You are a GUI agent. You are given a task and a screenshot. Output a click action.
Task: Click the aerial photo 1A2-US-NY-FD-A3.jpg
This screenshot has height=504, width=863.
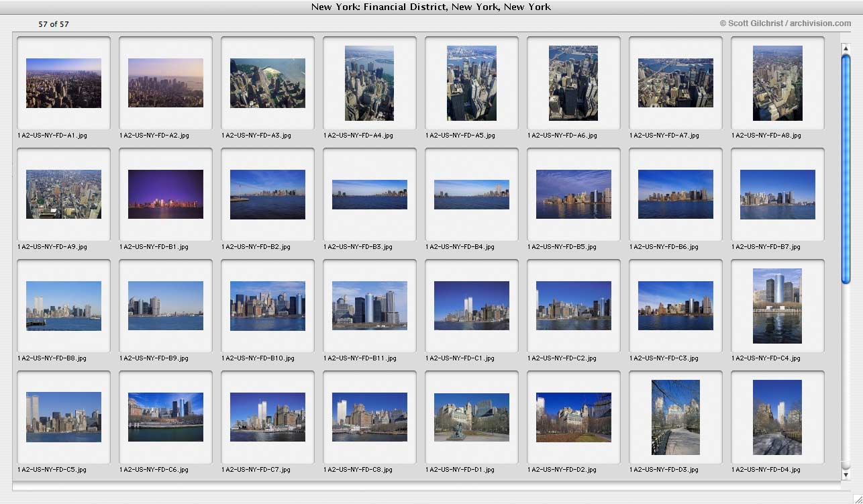click(x=268, y=83)
